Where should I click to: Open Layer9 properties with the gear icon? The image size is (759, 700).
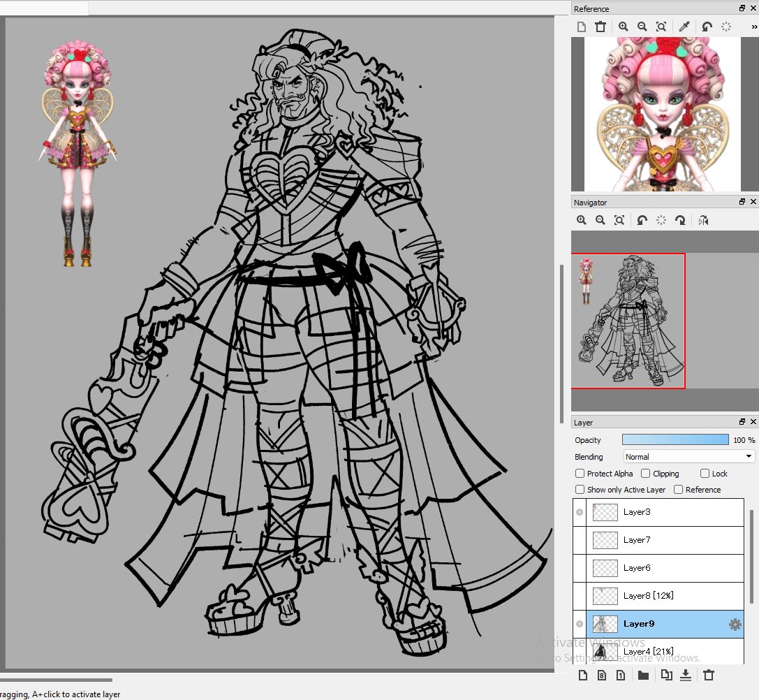coord(735,624)
